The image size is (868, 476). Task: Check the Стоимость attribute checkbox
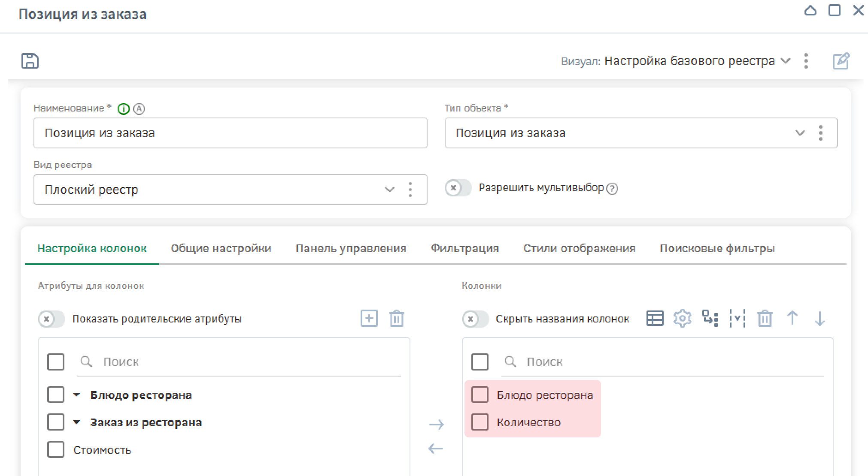56,450
